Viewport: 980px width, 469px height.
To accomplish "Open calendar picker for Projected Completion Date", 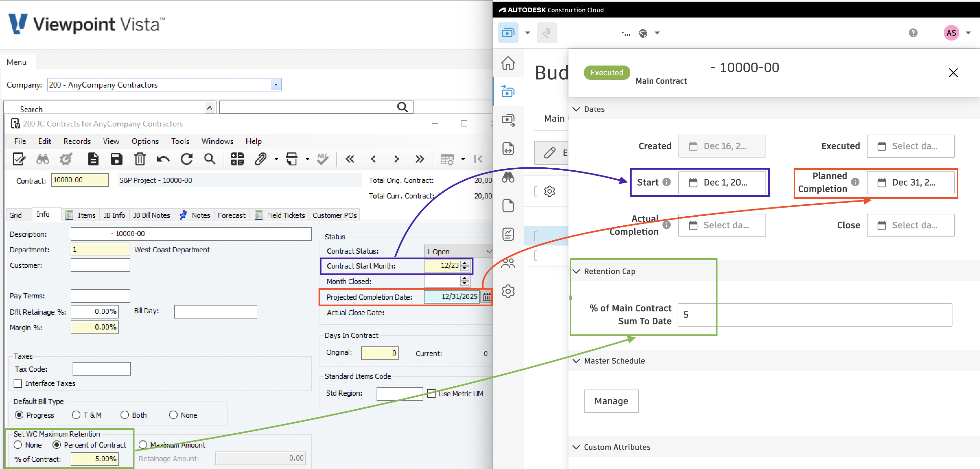I will 486,297.
